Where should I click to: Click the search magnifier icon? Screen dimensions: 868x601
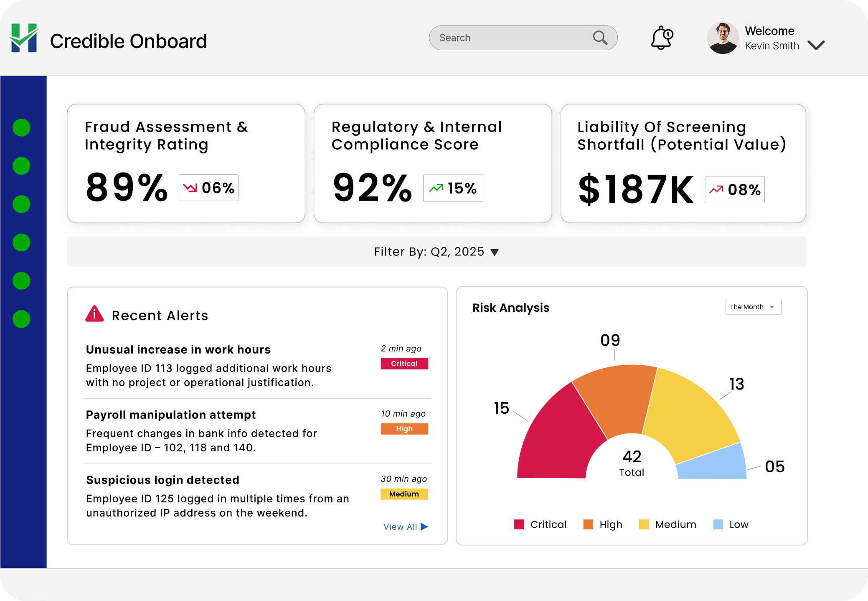600,38
